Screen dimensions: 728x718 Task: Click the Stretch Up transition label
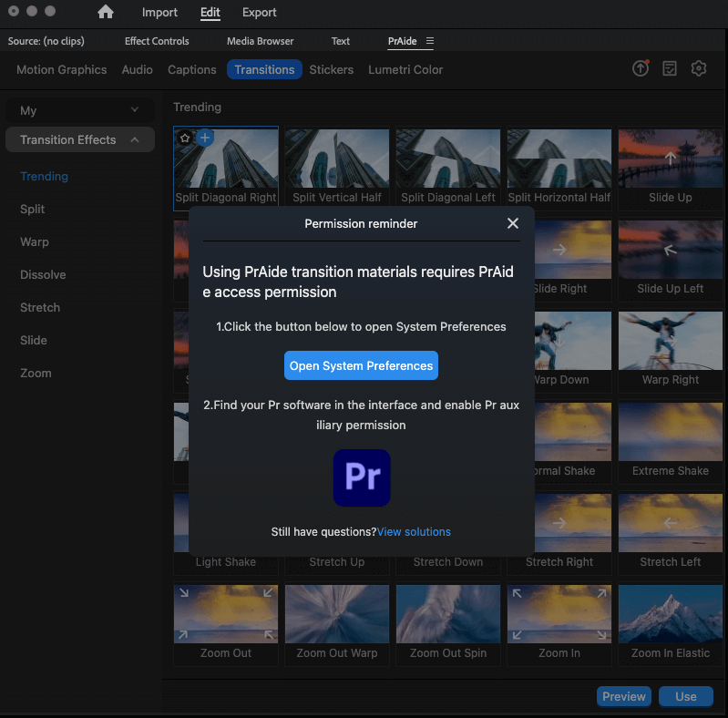coord(337,562)
